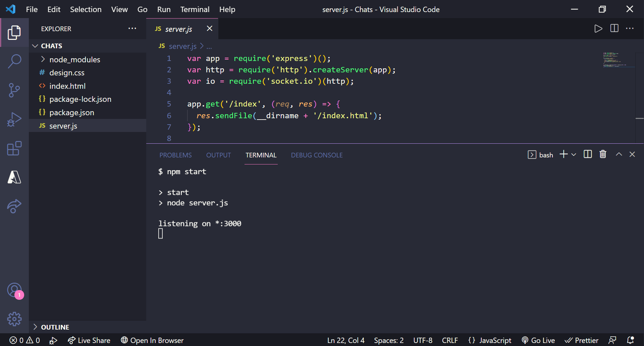Split the editor to the right

[x=614, y=28]
